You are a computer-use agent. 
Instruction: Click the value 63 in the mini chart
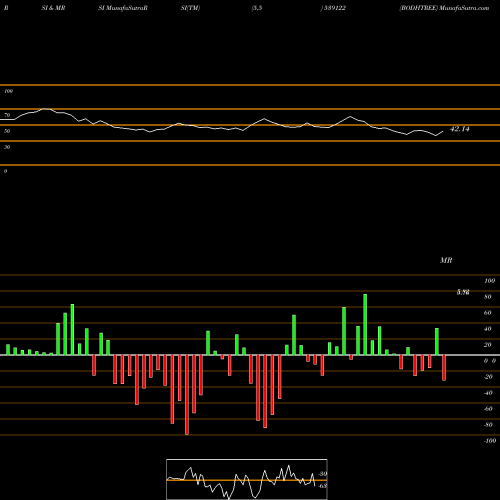[x=323, y=486]
